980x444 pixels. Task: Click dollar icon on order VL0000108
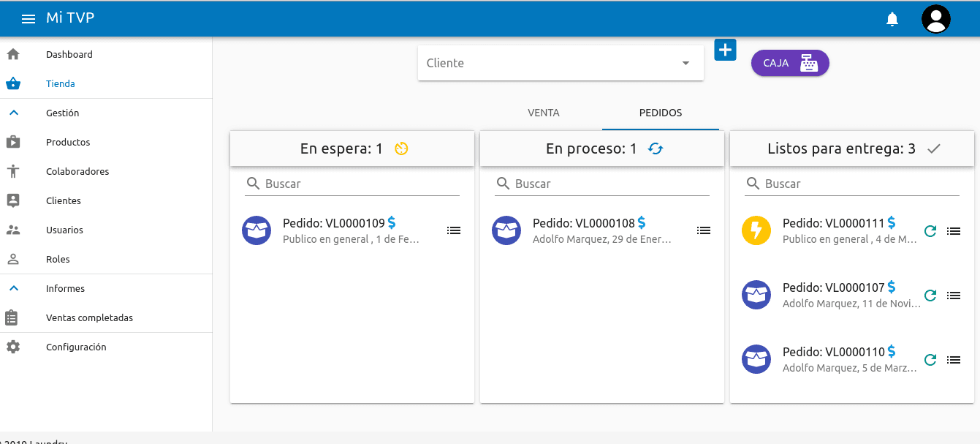coord(642,222)
